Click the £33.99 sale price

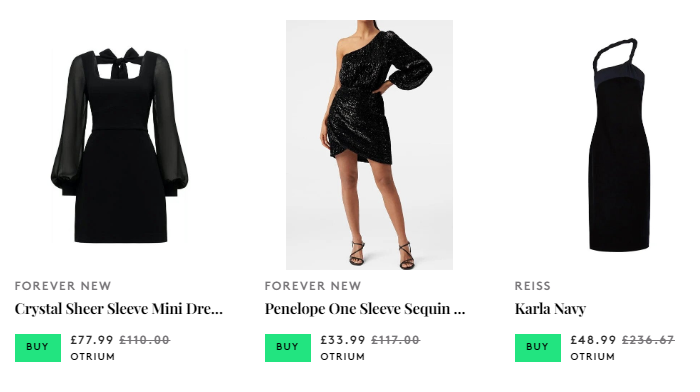click(x=343, y=340)
